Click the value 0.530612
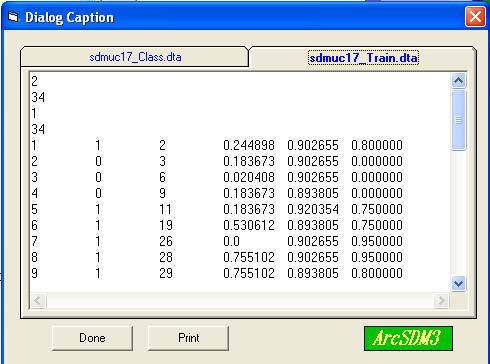490x364 pixels. [x=249, y=225]
